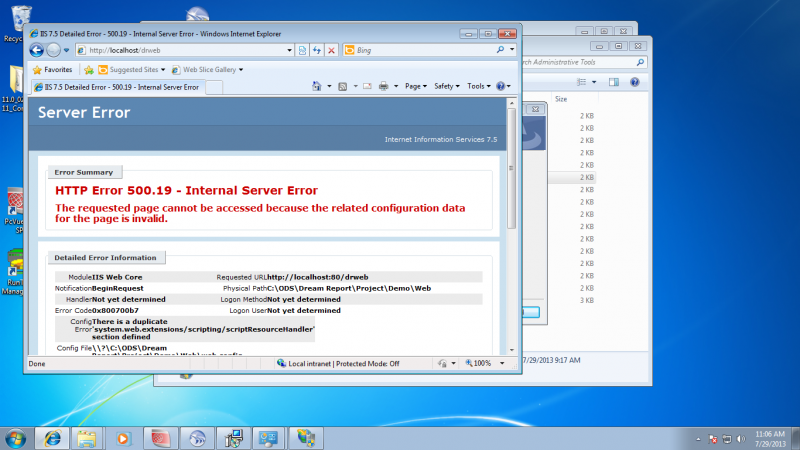Click the 100% zoom level button
Screen dimensions: 800x450
[x=479, y=363]
